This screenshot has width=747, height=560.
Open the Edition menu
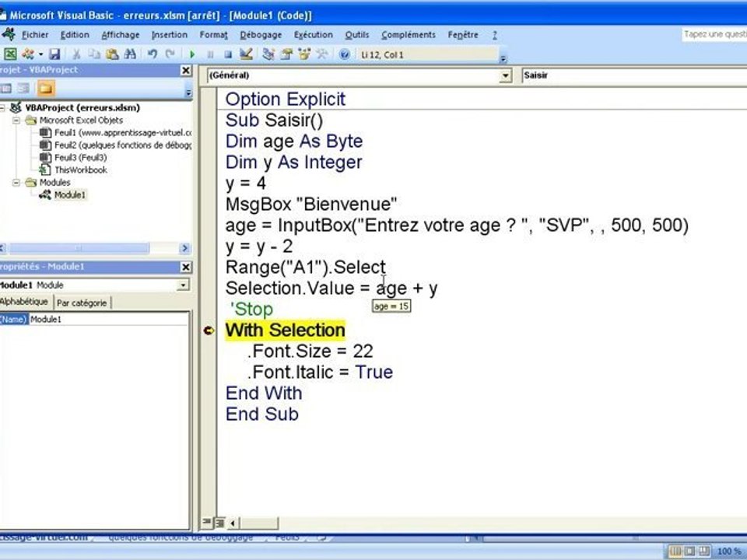[x=75, y=35]
